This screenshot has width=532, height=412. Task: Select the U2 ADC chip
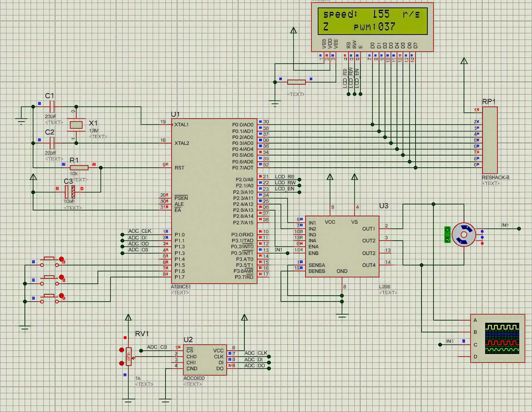click(205, 360)
